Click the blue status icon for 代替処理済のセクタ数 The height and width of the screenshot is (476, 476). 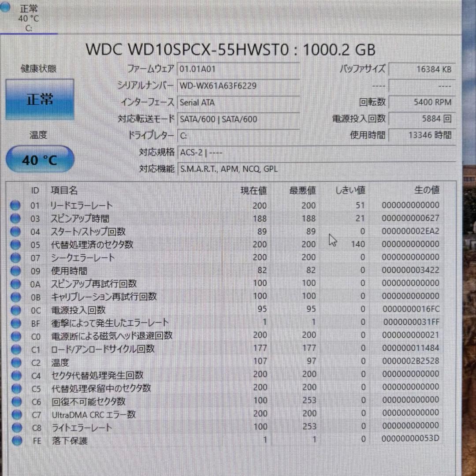click(15, 244)
